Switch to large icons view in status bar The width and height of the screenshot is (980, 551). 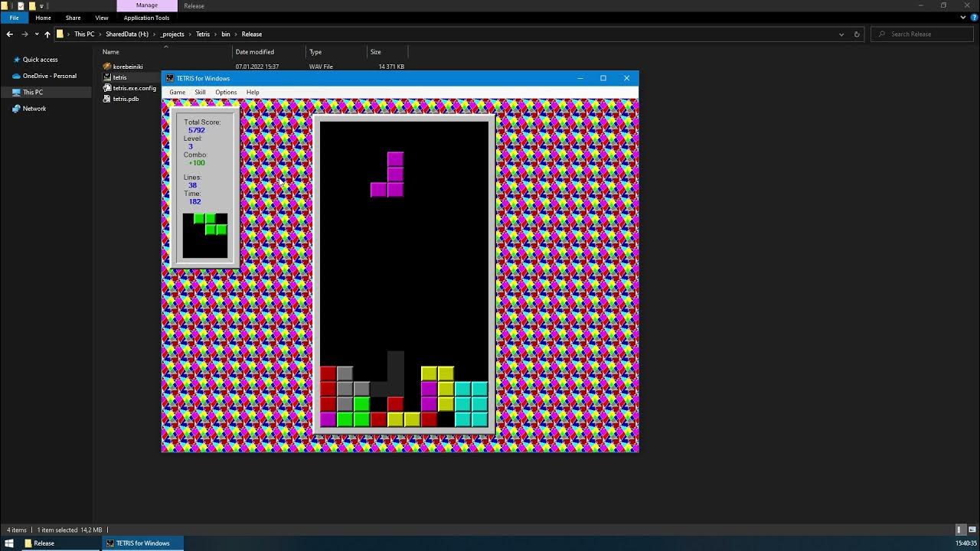(971, 530)
